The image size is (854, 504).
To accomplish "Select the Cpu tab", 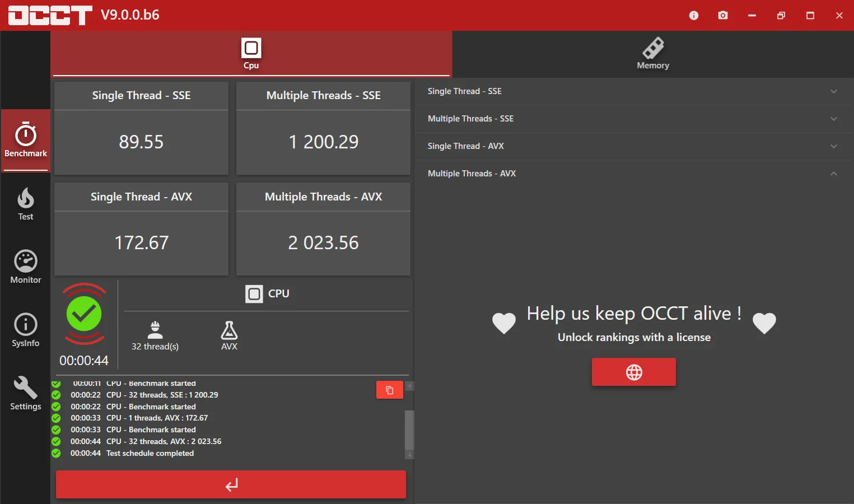I will point(251,54).
